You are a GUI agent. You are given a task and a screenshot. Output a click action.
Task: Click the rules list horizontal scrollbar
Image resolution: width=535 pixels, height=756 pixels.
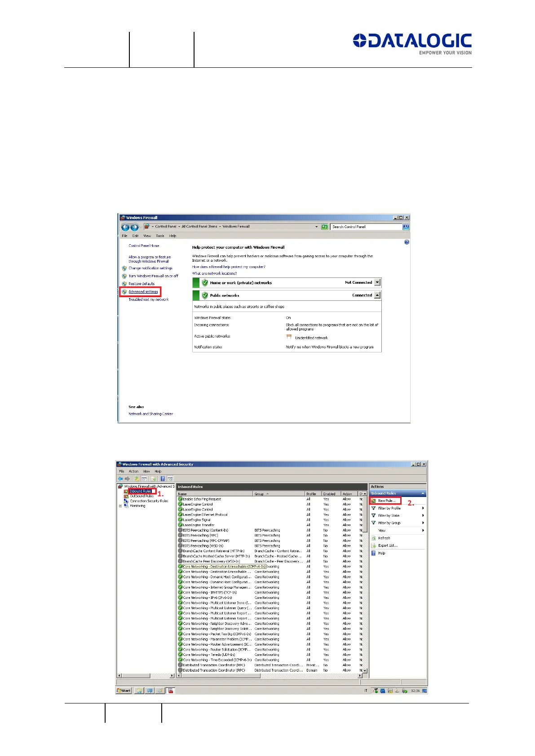(x=270, y=676)
